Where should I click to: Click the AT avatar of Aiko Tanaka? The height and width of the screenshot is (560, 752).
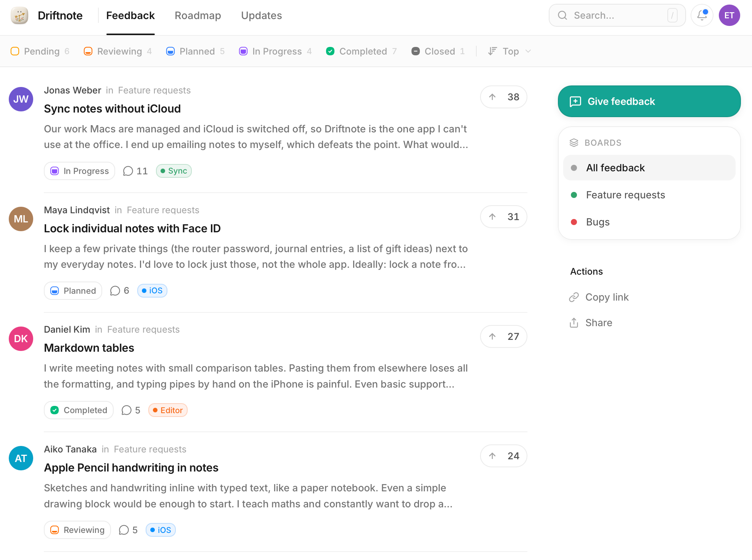[21, 458]
